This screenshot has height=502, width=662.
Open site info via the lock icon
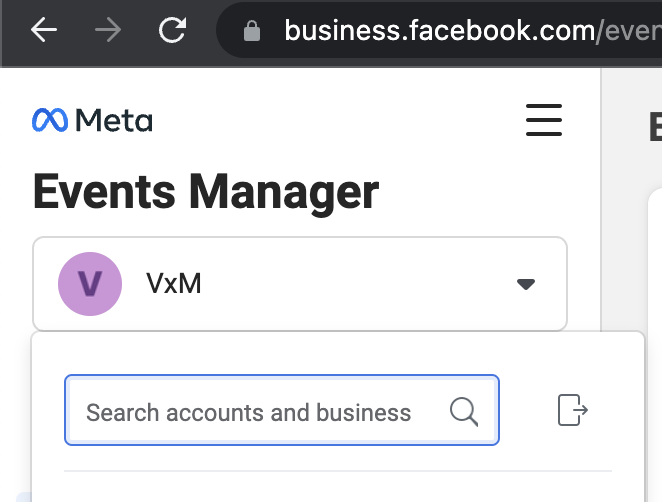(252, 32)
